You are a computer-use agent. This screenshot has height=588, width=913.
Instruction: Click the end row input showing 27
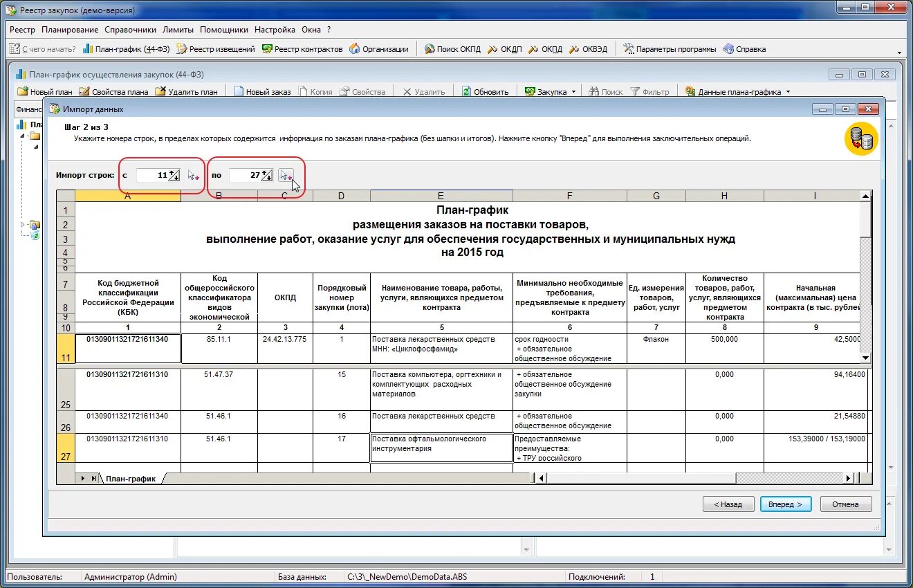click(x=245, y=175)
